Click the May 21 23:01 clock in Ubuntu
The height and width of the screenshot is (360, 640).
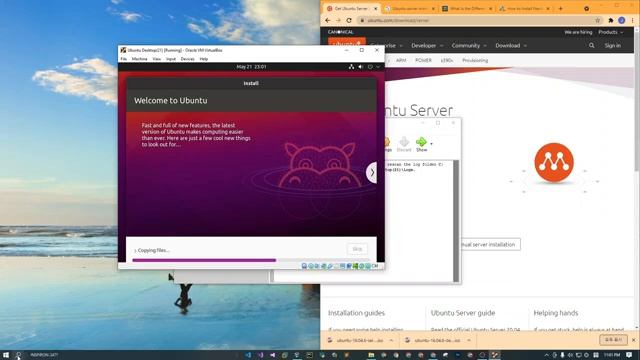coord(251,67)
